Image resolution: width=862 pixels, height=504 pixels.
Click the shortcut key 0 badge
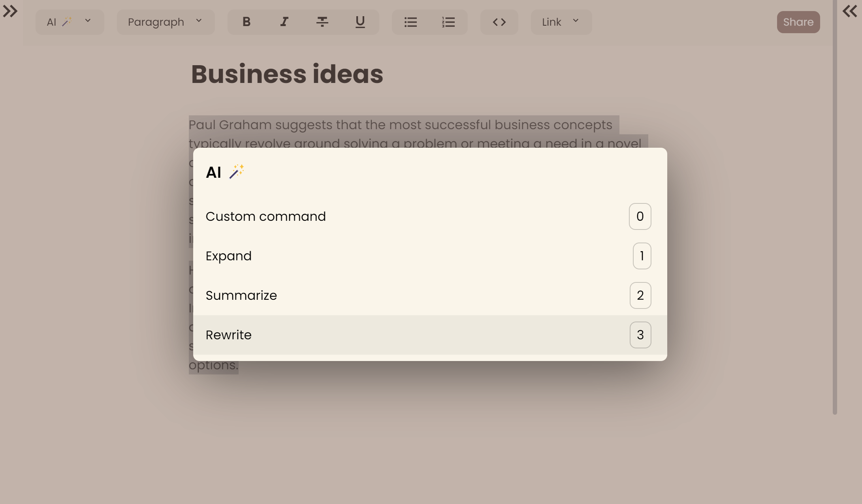click(640, 216)
